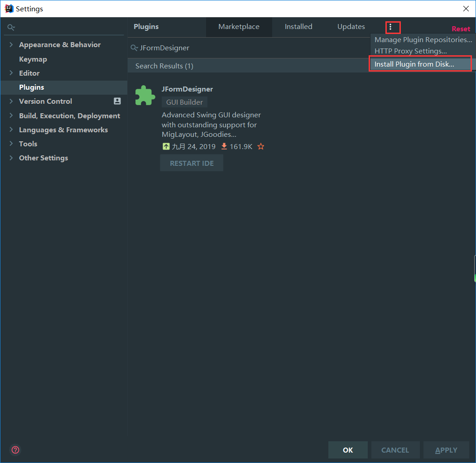The image size is (476, 463).
Task: Expand the Version Control node
Action: click(11, 101)
